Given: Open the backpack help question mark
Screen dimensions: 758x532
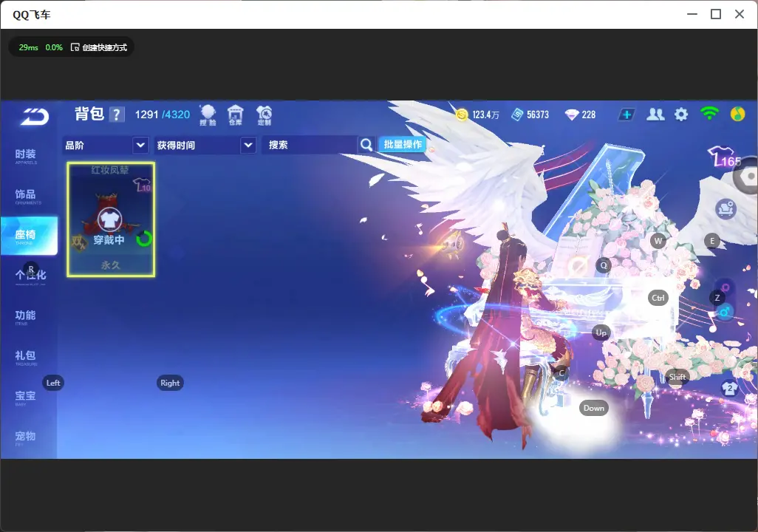Looking at the screenshot, I should click(x=117, y=115).
